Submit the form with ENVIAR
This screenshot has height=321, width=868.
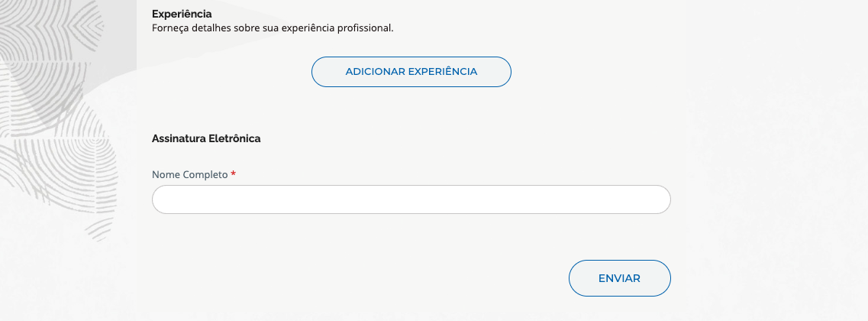pos(619,278)
